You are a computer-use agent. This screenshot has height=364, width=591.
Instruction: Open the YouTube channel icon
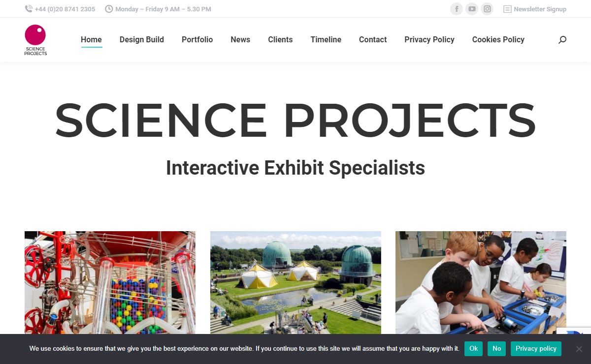[x=472, y=9]
